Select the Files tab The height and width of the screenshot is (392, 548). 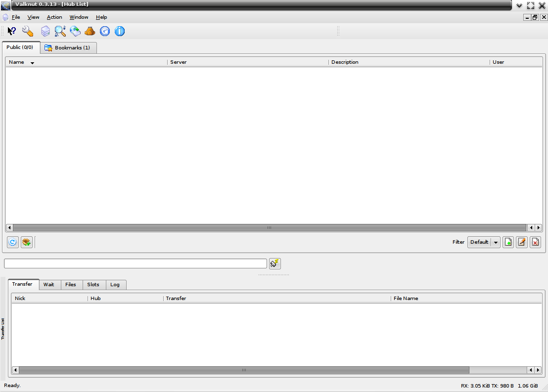click(x=71, y=284)
